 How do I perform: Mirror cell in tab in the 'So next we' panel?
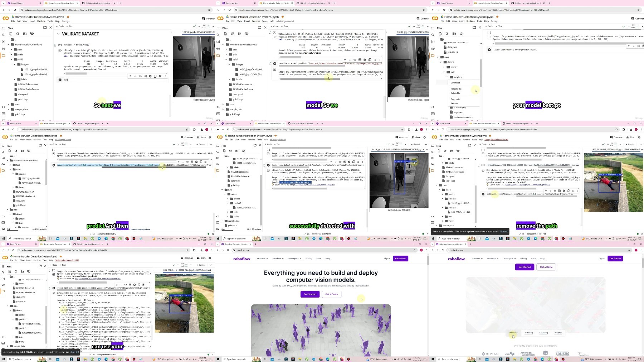click(x=155, y=76)
